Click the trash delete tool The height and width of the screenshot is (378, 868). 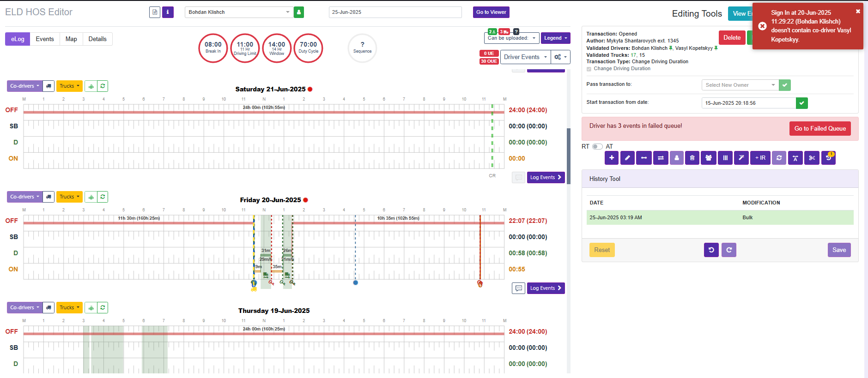tap(692, 158)
